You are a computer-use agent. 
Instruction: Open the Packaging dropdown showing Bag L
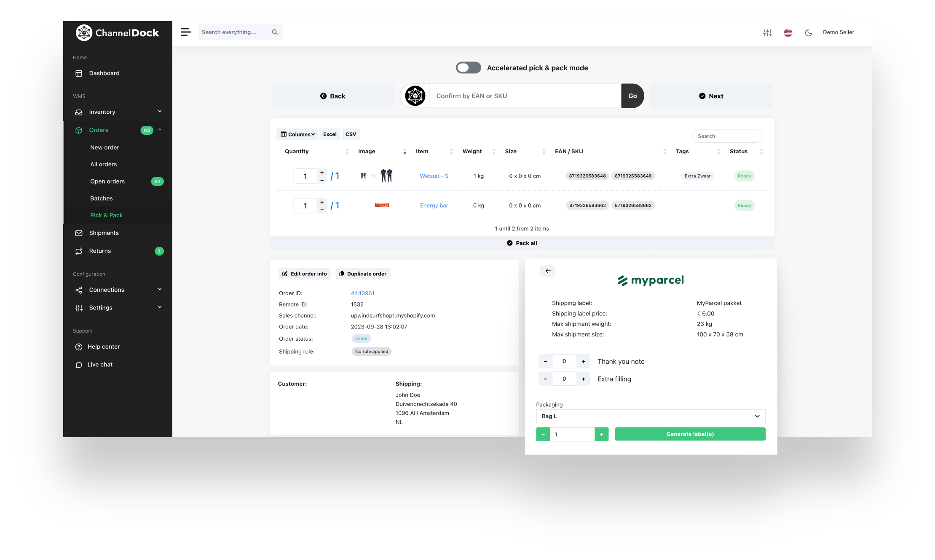pos(651,416)
